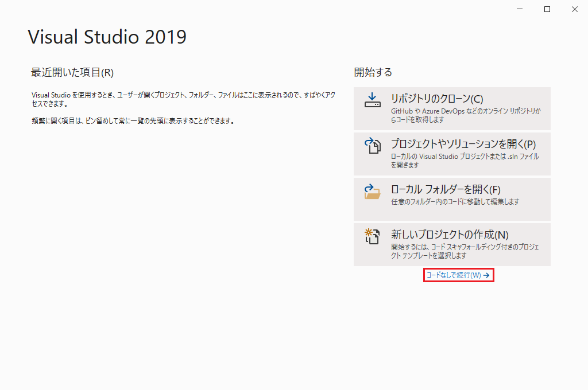Follow the コードなしで続行(W) link
Screen dimensions: 588x390
454,275
